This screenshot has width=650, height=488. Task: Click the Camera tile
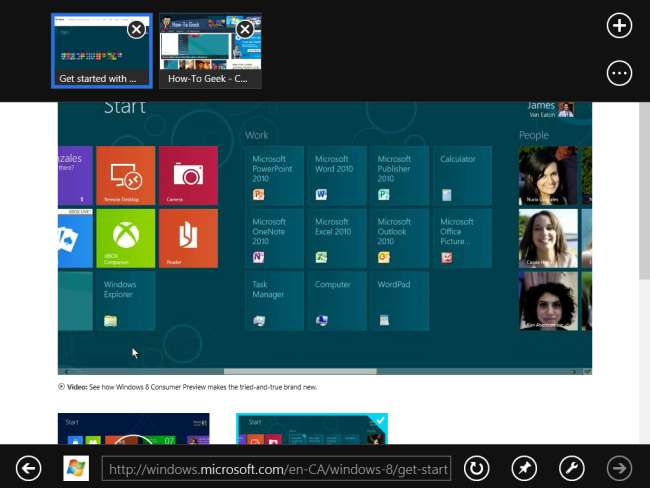pos(188,176)
